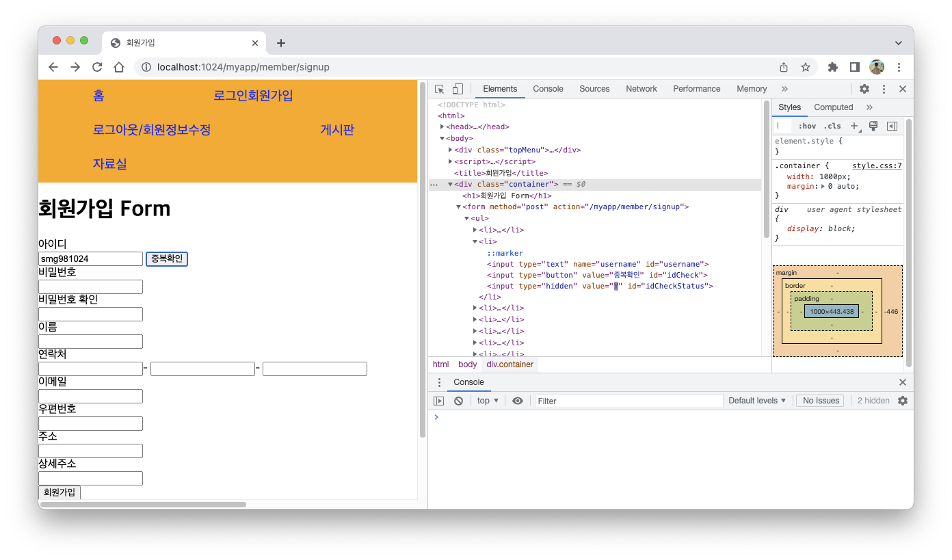
Task: Click the browser home icon
Action: (119, 67)
